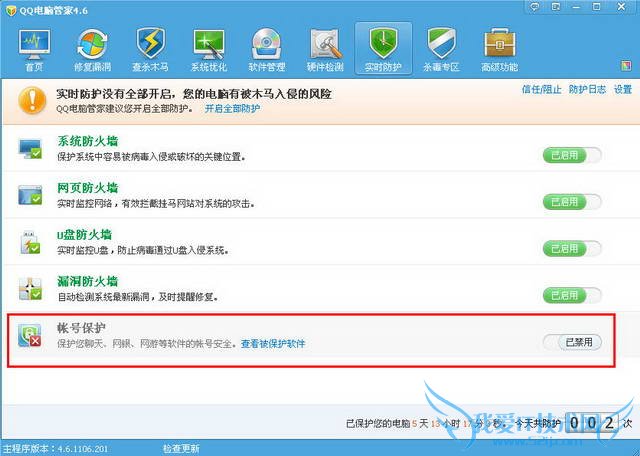Open the title bar menu icon
Viewport: 640px width, 456px height.
556,7
